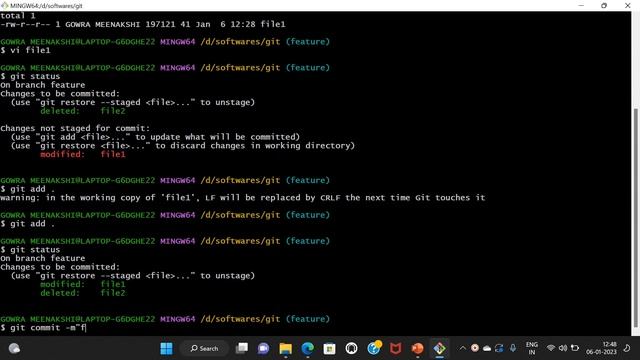Click the microphone tray icon
Viewport: 640px width, 360px height.
(513, 348)
